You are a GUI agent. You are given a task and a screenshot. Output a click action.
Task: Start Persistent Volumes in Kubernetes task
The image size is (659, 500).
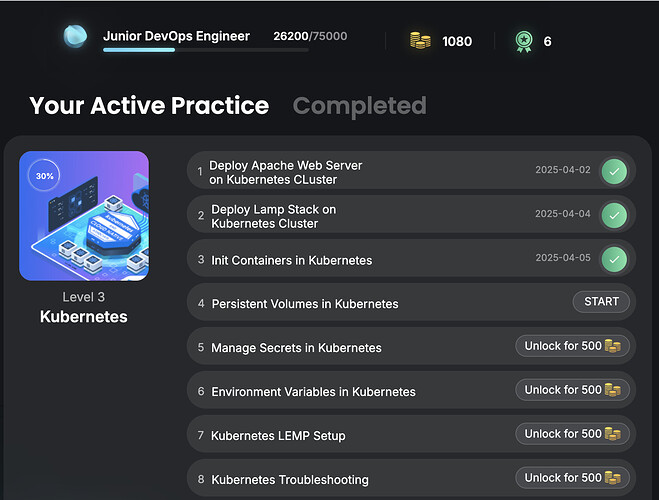pyautogui.click(x=601, y=302)
